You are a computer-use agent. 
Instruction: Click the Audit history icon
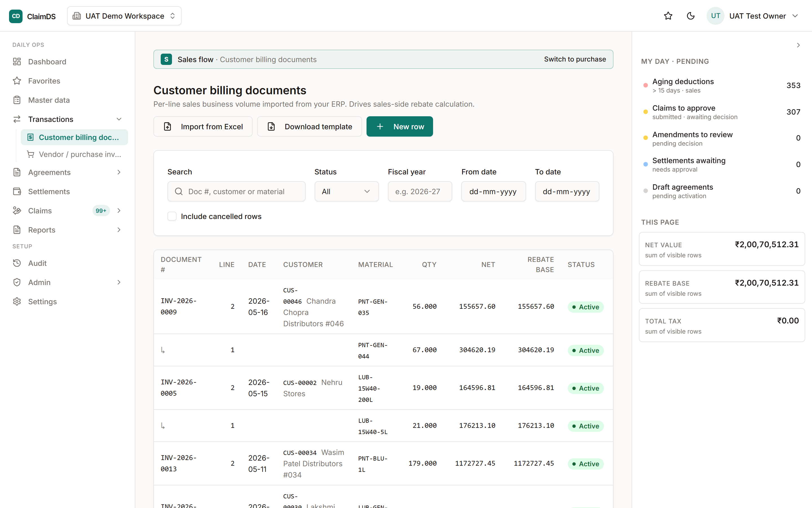pyautogui.click(x=17, y=263)
